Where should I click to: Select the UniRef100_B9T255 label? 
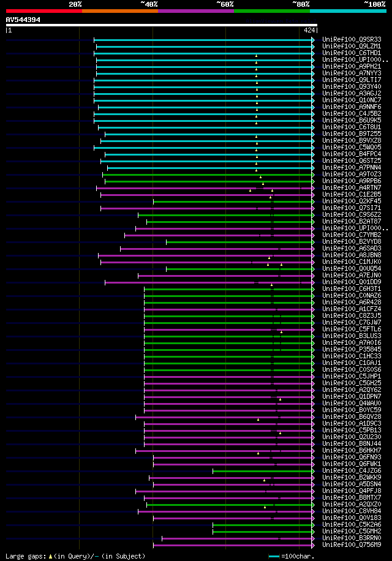(x=352, y=134)
